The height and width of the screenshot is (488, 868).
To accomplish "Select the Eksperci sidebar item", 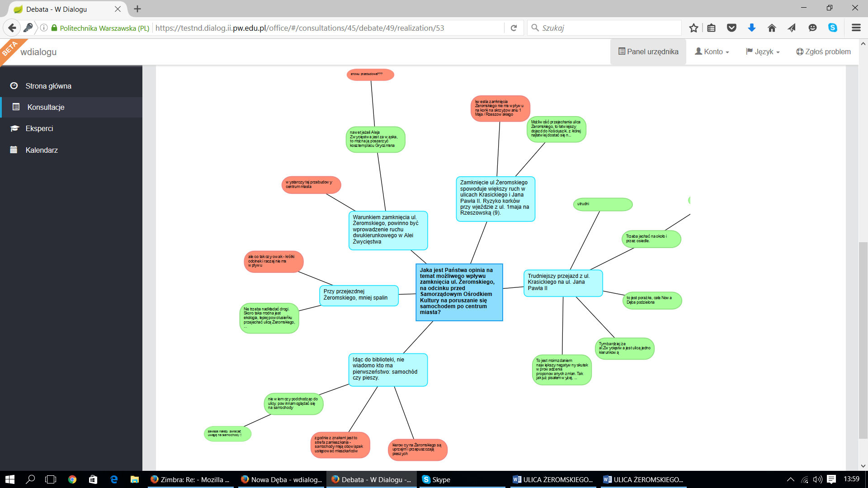I will [39, 128].
